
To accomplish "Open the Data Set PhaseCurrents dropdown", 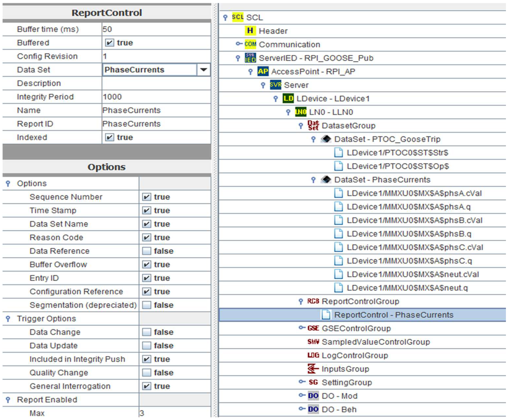I will 203,70.
